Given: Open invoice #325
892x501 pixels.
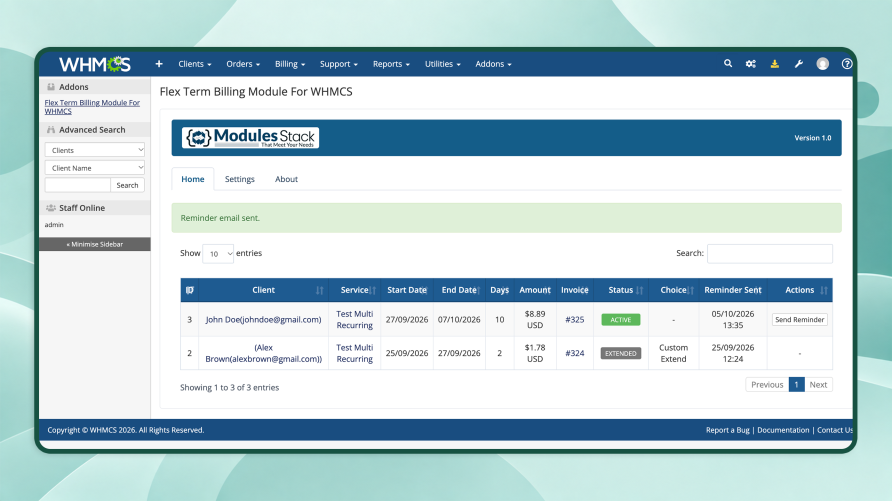Looking at the screenshot, I should click(575, 320).
